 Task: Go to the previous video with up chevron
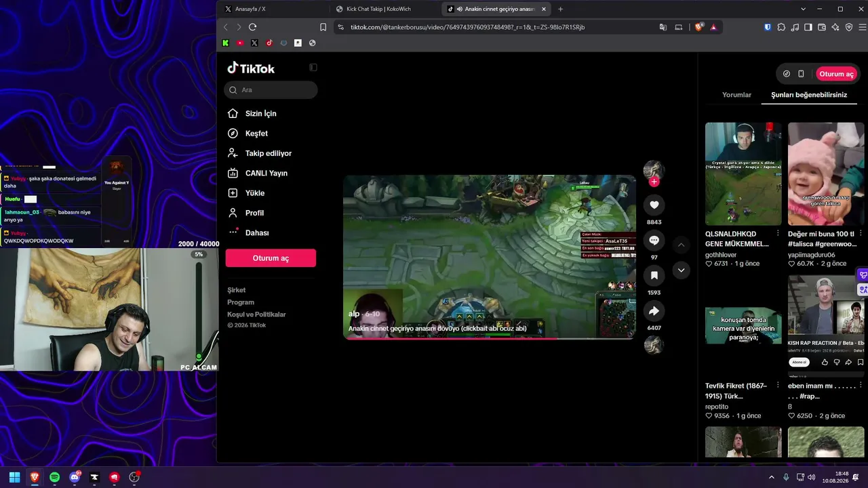coord(682,244)
